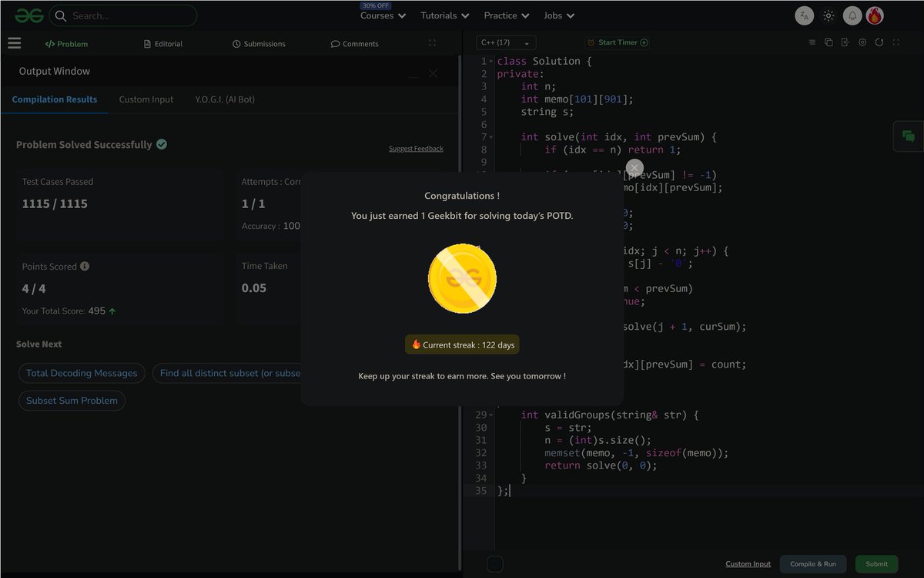Open the hamburger sidebar menu
This screenshot has height=578, width=924.
[x=14, y=44]
